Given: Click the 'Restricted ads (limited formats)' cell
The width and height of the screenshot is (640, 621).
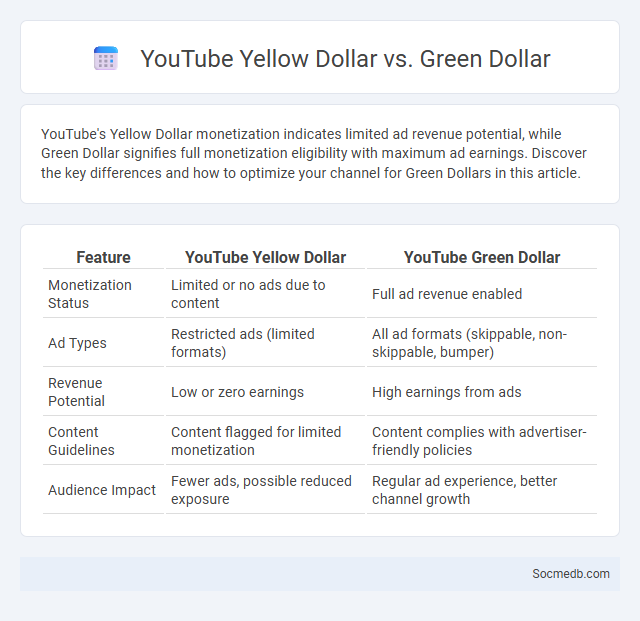Looking at the screenshot, I should coord(265,343).
